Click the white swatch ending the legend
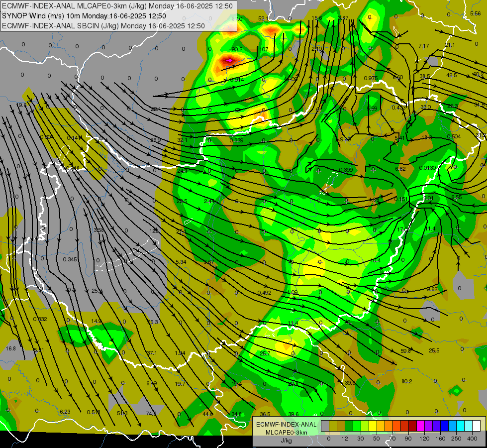487x448 pixels. pos(476,426)
